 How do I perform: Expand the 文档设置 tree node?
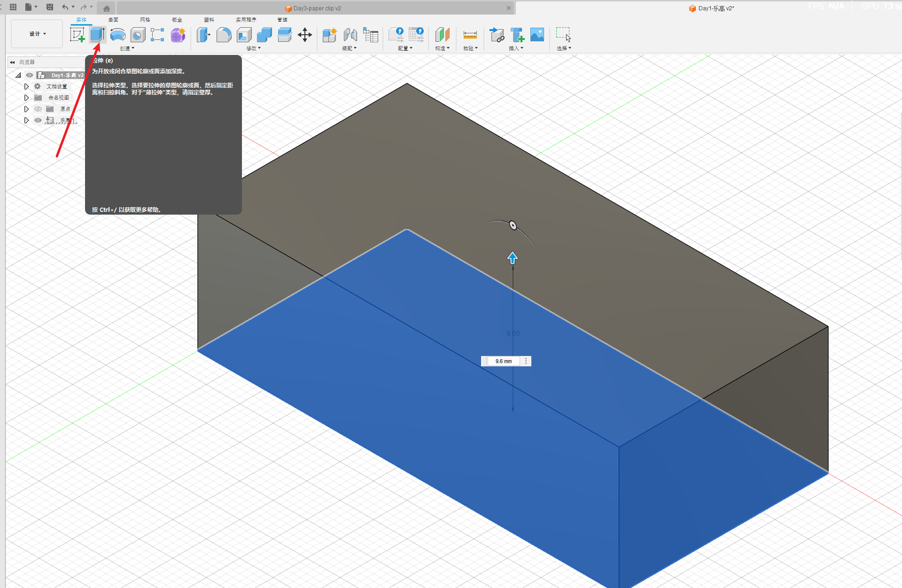[27, 86]
